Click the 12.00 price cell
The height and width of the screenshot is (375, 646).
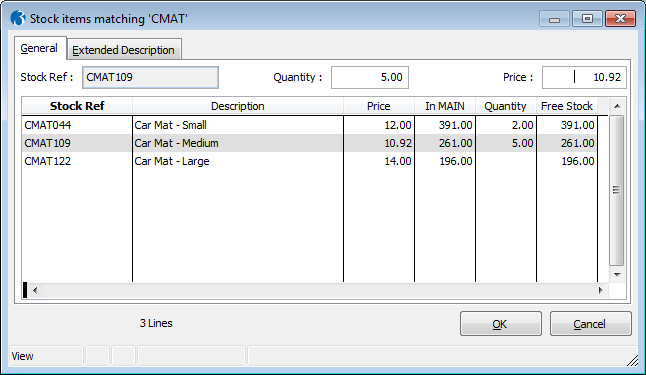pos(379,125)
